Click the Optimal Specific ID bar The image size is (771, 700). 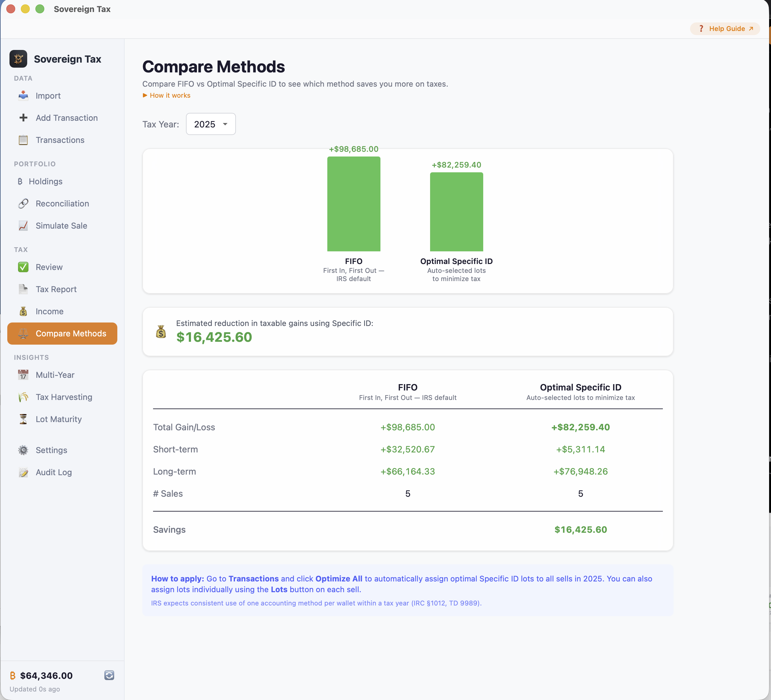click(456, 212)
